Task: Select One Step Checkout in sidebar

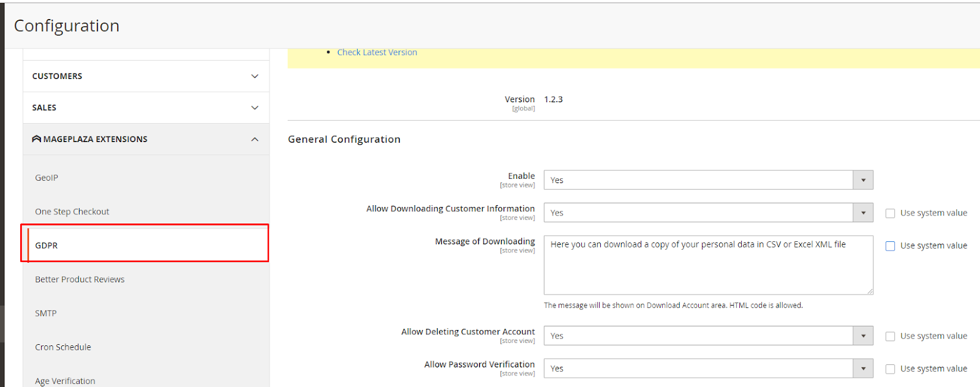Action: pos(72,212)
